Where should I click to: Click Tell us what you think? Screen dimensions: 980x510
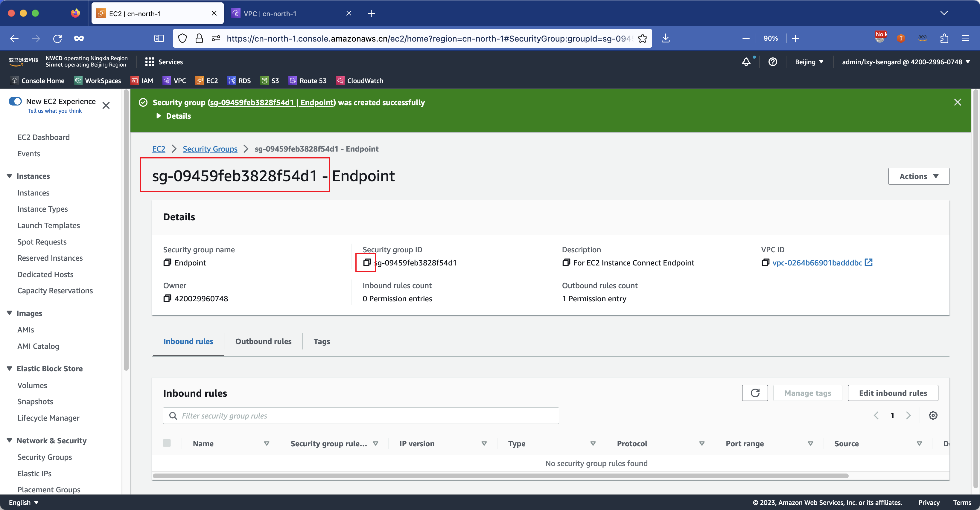coord(54,111)
